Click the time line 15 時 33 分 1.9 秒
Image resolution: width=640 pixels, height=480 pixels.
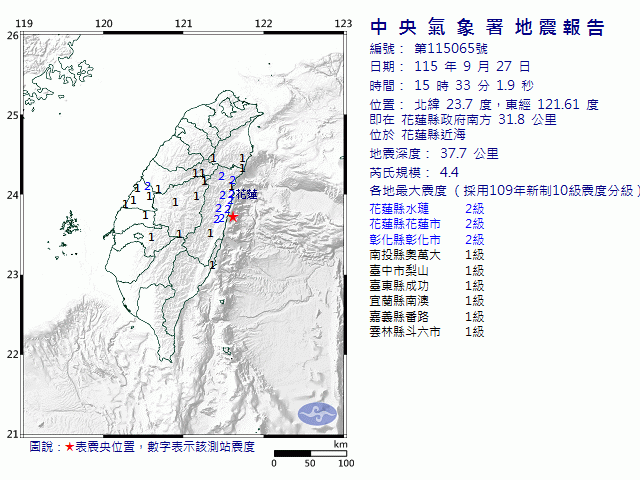coord(473,85)
